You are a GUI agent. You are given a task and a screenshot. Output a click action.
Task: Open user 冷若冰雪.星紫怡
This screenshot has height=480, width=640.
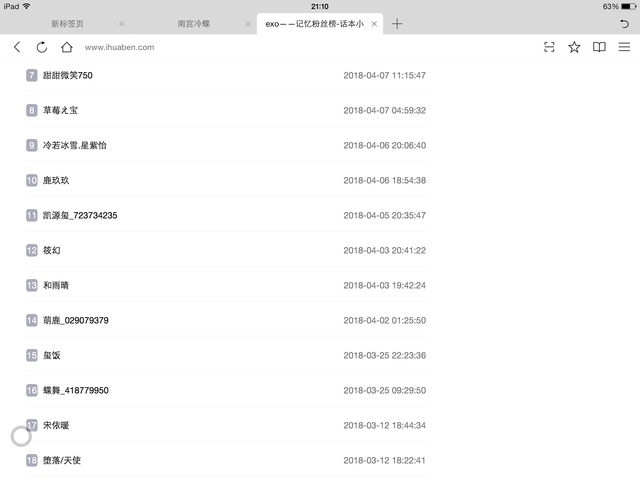[75, 146]
